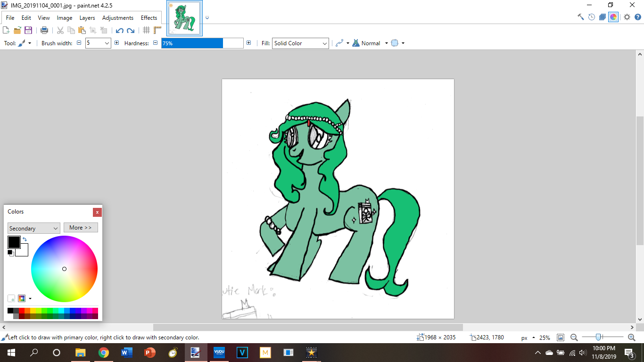Click the Save floppy disk icon
The image size is (644, 362).
click(28, 30)
